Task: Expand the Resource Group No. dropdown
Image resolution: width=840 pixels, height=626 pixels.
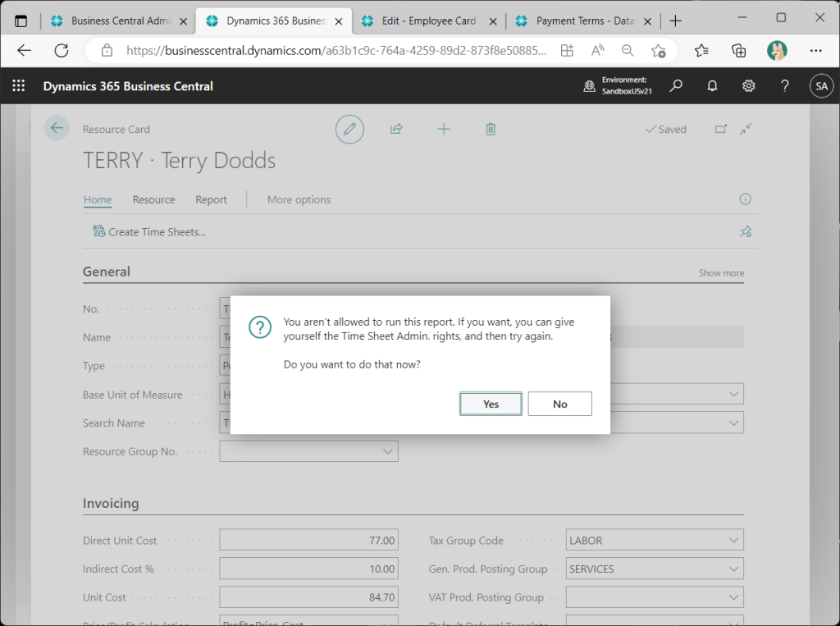Action: tap(388, 451)
